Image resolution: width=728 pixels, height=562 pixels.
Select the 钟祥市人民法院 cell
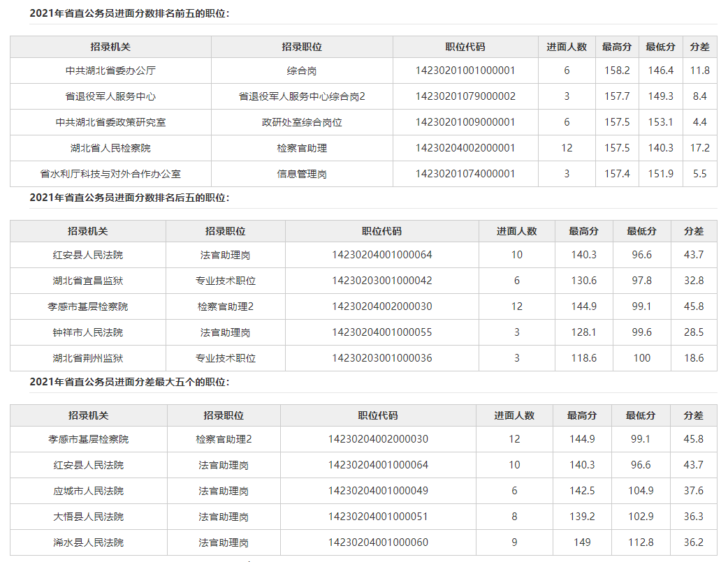pyautogui.click(x=88, y=333)
